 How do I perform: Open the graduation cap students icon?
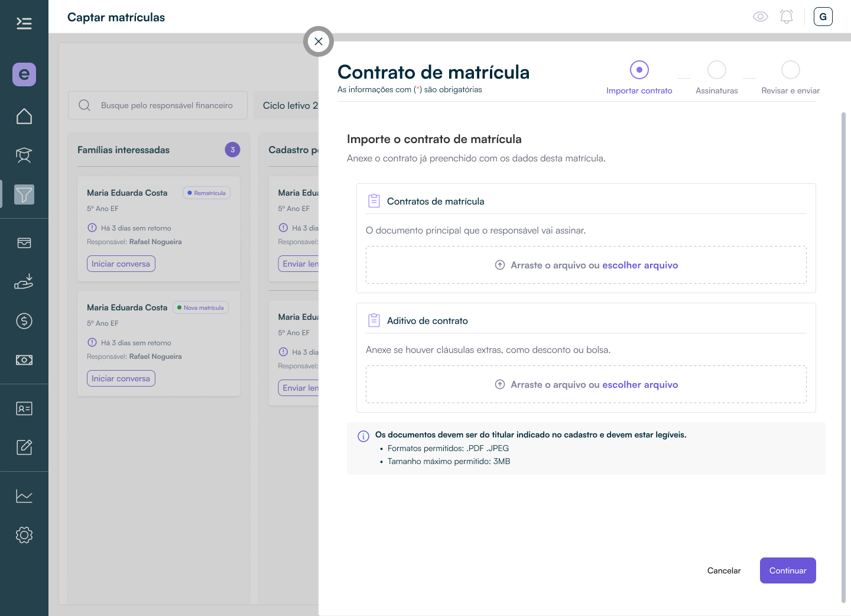(24, 155)
